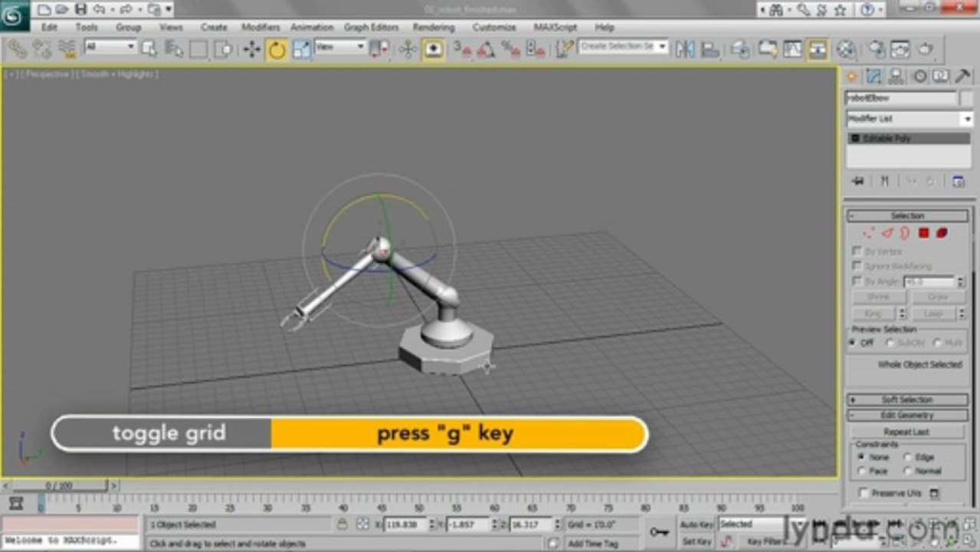Toggle the 3D Snaps icon
Image resolution: width=980 pixels, height=552 pixels.
point(461,49)
